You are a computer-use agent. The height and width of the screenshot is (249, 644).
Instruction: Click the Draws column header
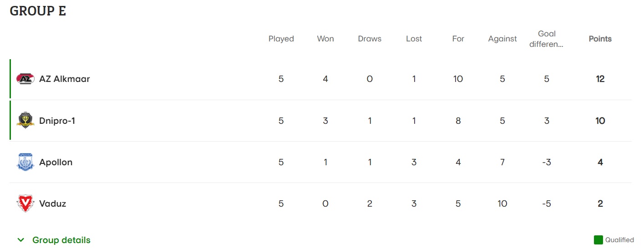[370, 39]
